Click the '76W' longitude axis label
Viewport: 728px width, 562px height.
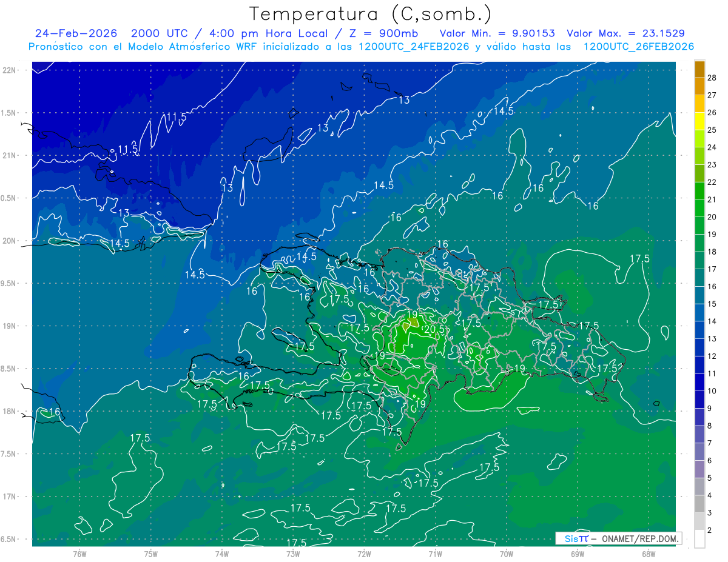pyautogui.click(x=79, y=554)
